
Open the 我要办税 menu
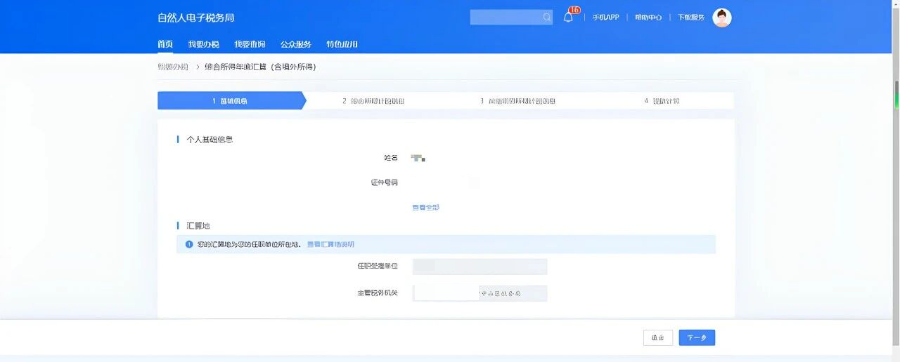pyautogui.click(x=204, y=45)
